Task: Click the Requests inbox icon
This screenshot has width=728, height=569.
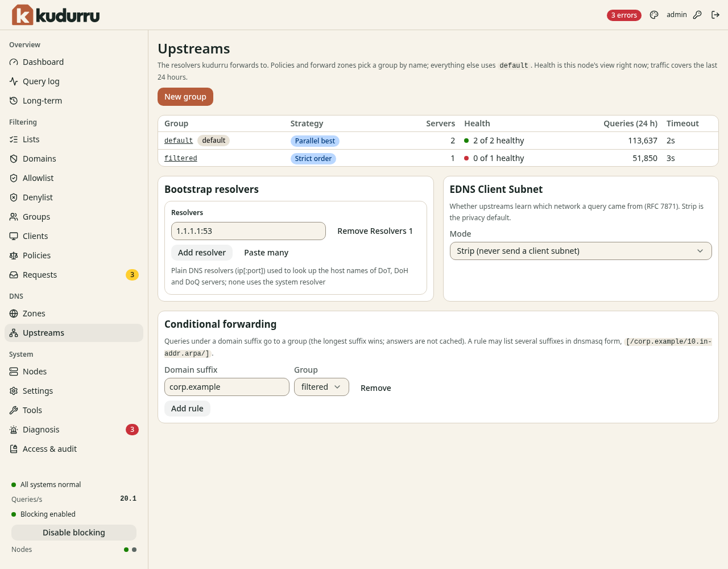Action: click(x=14, y=275)
